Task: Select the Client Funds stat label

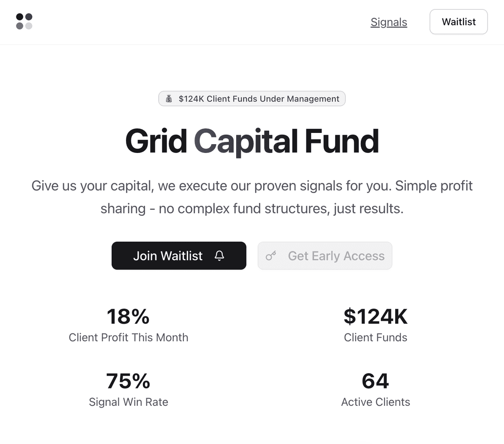Action: coord(376,338)
